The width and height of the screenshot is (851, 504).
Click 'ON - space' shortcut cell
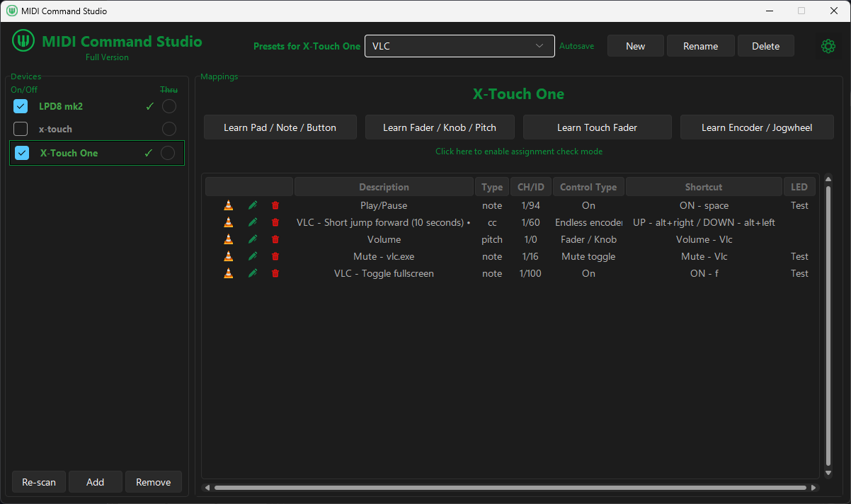[x=704, y=205]
